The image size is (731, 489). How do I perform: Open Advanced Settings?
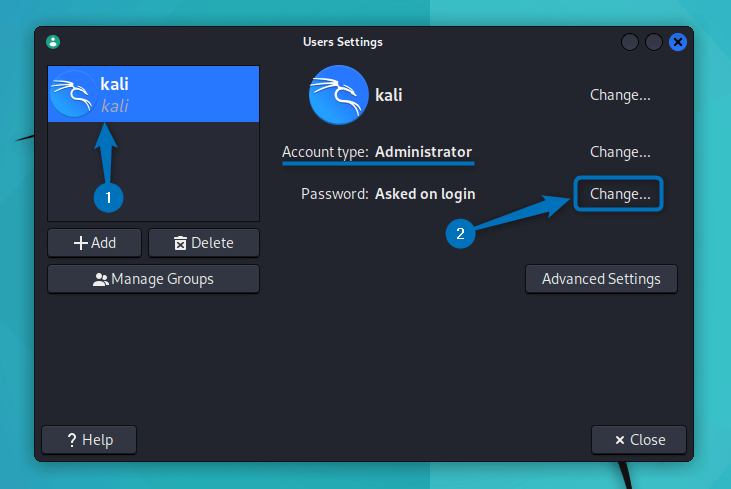pyautogui.click(x=601, y=279)
